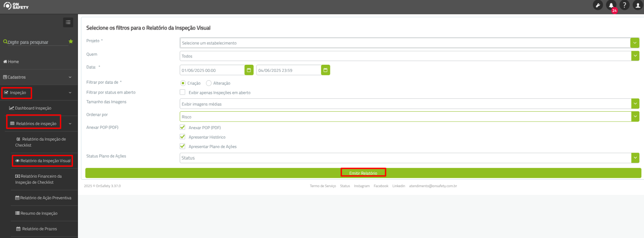Open the Linkedin footer link

[x=398, y=186]
